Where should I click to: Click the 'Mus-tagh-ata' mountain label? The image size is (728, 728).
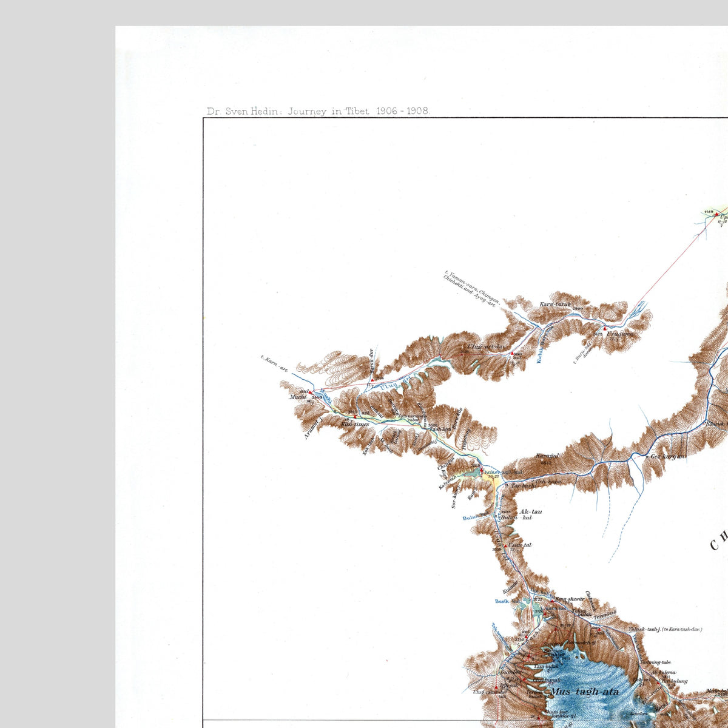tap(584, 692)
